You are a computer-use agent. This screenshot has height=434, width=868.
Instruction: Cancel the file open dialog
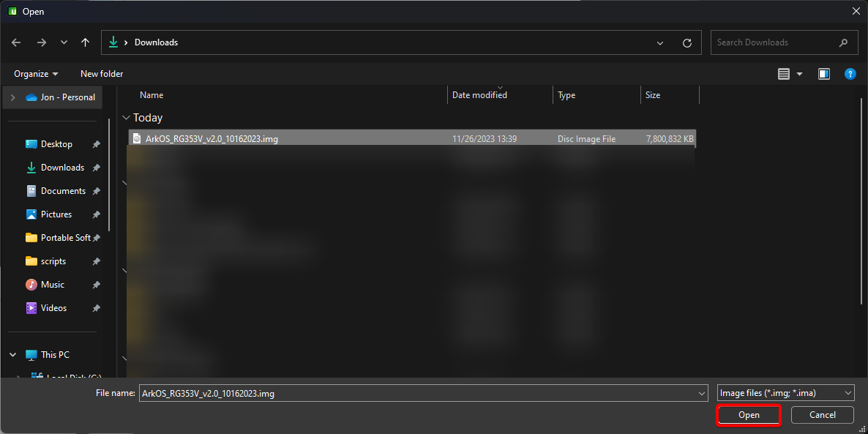click(x=822, y=415)
